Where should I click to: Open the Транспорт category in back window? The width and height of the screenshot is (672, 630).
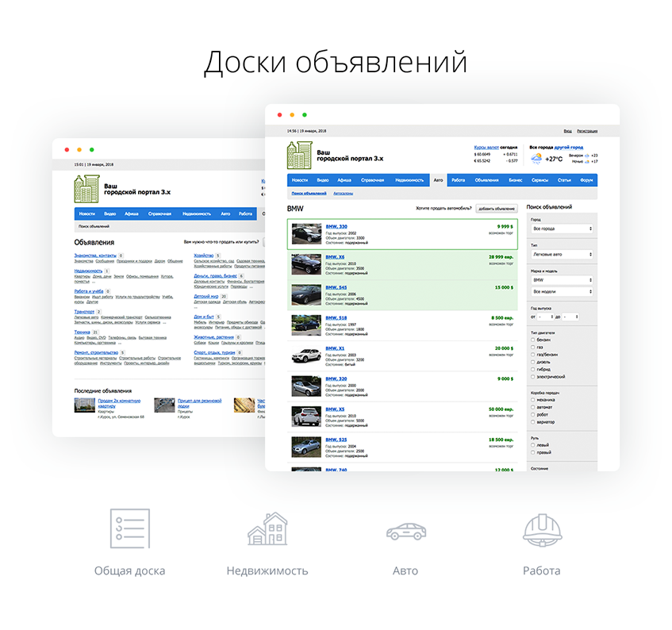(84, 312)
